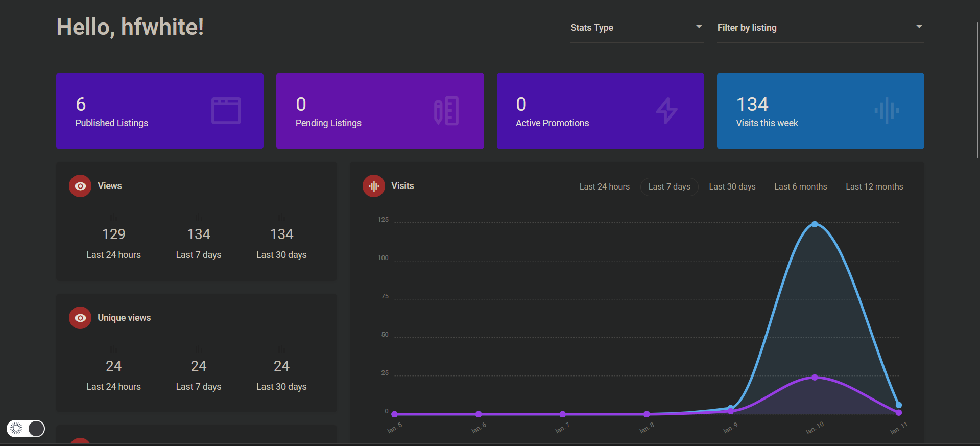Viewport: 980px width, 446px height.
Task: Show Last 6 months visits
Action: point(800,187)
